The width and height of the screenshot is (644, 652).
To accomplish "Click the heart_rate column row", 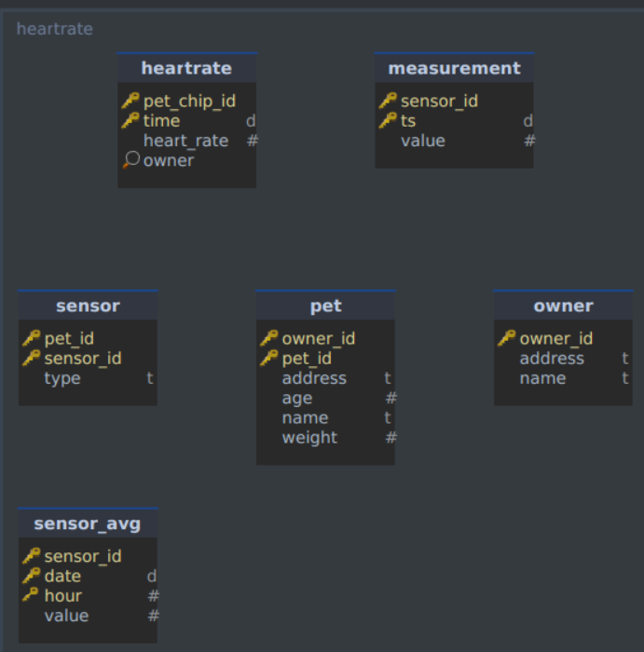I will pyautogui.click(x=186, y=141).
